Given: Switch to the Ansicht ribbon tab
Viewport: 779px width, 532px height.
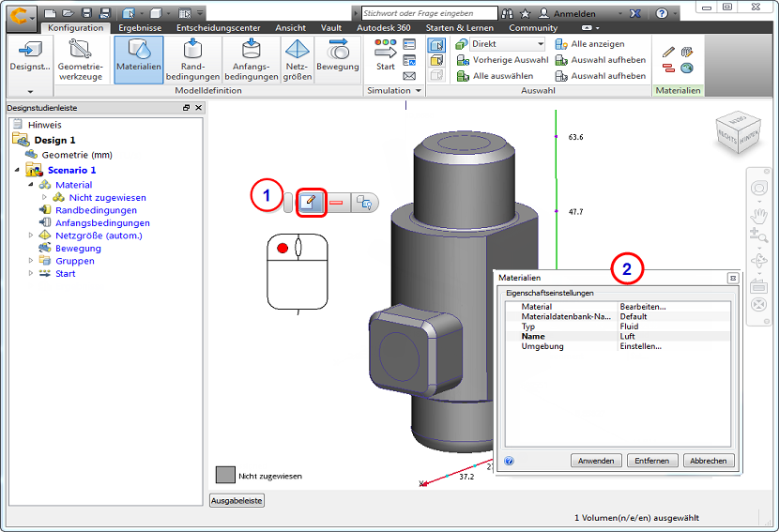Looking at the screenshot, I should 290,28.
